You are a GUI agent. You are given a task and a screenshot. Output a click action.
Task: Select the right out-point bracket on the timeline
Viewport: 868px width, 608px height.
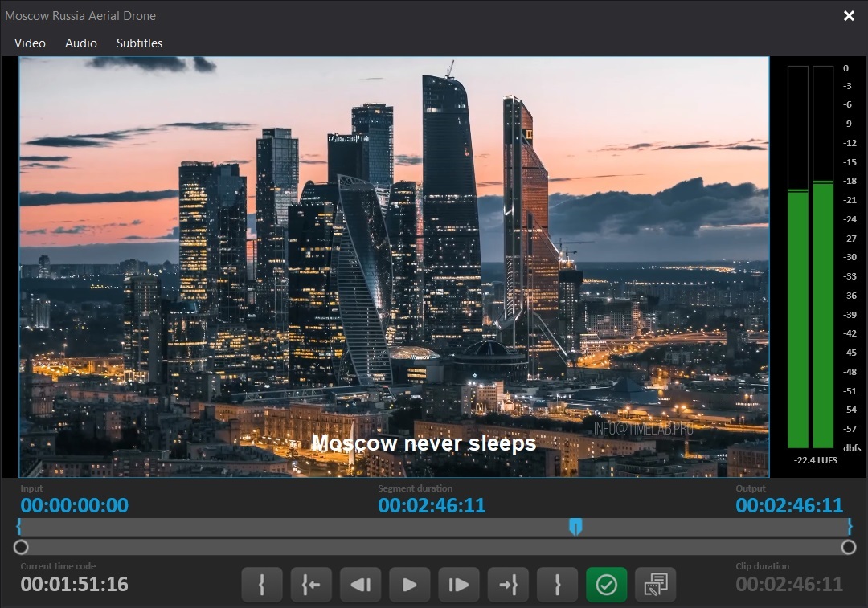[850, 526]
